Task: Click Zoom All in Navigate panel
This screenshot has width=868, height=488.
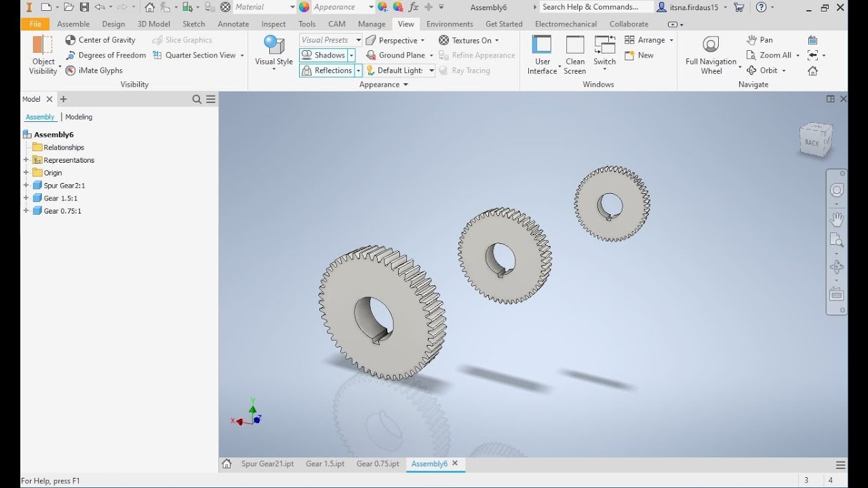Action: pyautogui.click(x=769, y=56)
